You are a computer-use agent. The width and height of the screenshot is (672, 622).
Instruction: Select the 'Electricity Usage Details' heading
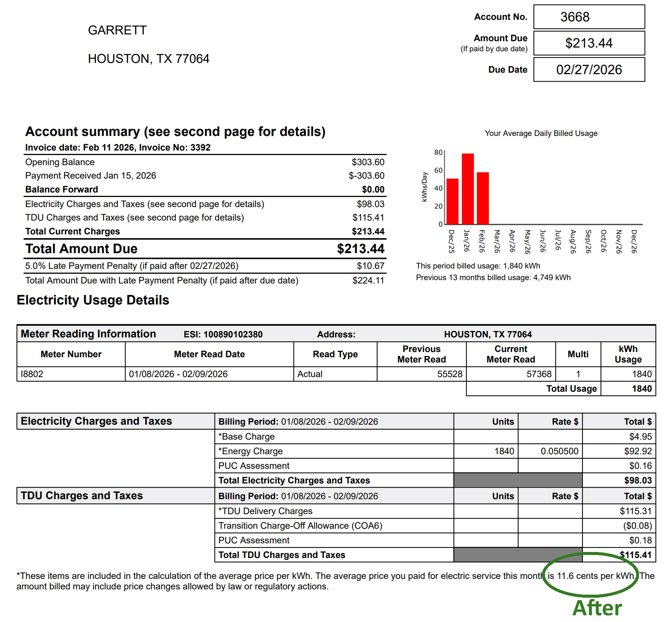click(93, 300)
